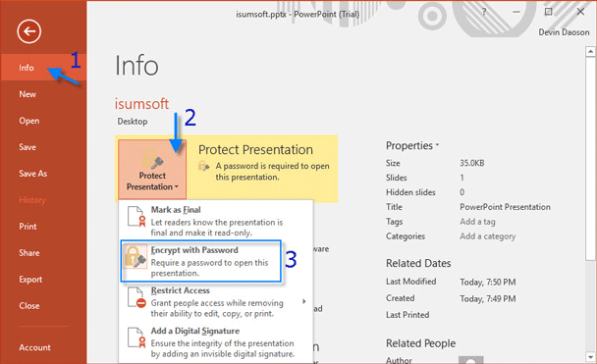This screenshot has height=364, width=597.
Task: Open Restrict Access submenu
Action: [215, 301]
